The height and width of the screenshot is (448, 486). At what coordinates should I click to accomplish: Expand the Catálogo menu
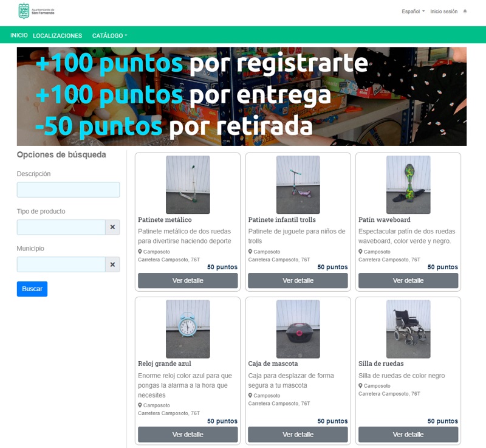coord(109,36)
